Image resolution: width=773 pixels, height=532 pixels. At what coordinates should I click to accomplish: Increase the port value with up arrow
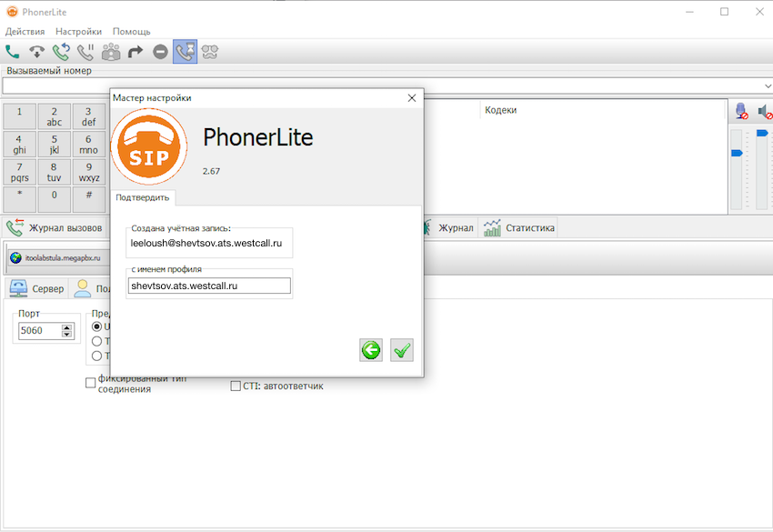[67, 326]
